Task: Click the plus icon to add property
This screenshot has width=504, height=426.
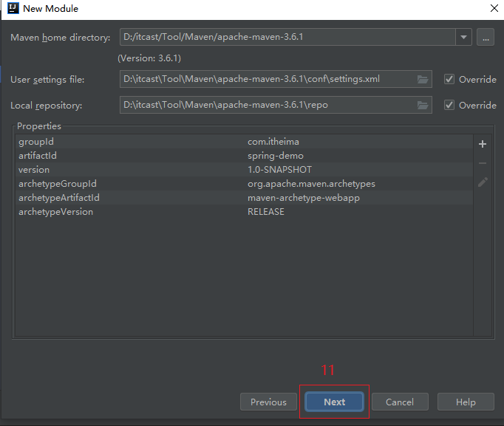Action: 483,144
